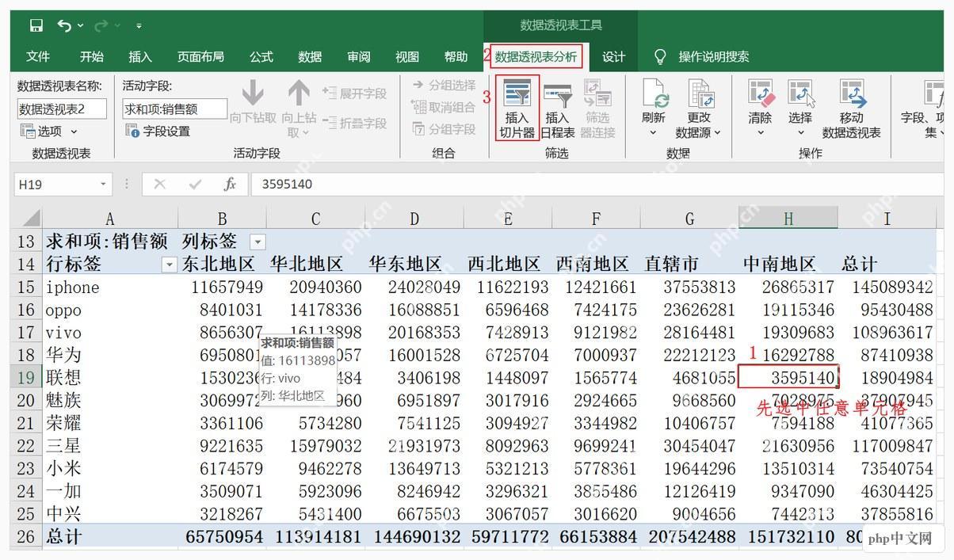Click the row label 联想
The image size is (954, 560).
coord(110,377)
